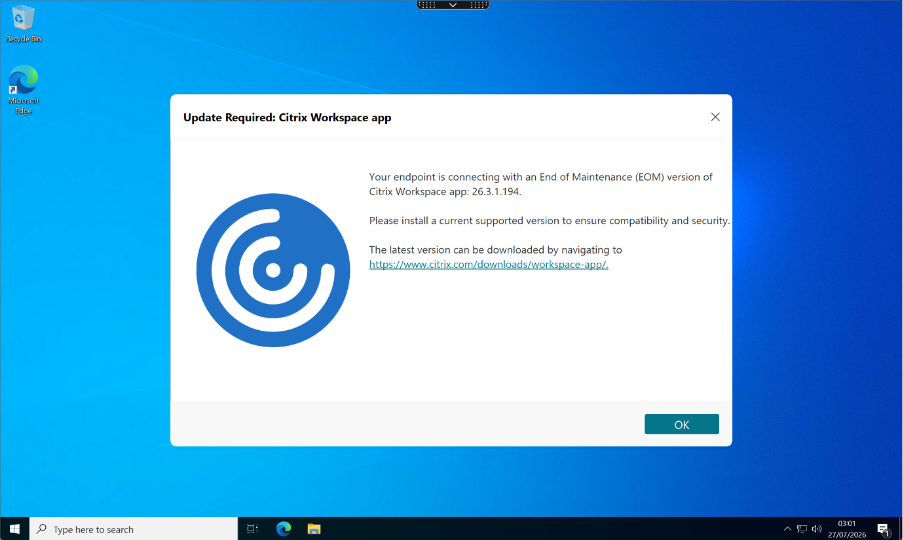Open the Windows Start menu
The height and width of the screenshot is (540, 903).
tap(14, 528)
